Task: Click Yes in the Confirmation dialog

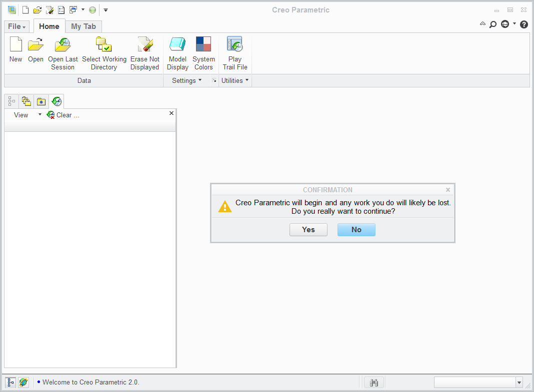Action: click(x=308, y=230)
